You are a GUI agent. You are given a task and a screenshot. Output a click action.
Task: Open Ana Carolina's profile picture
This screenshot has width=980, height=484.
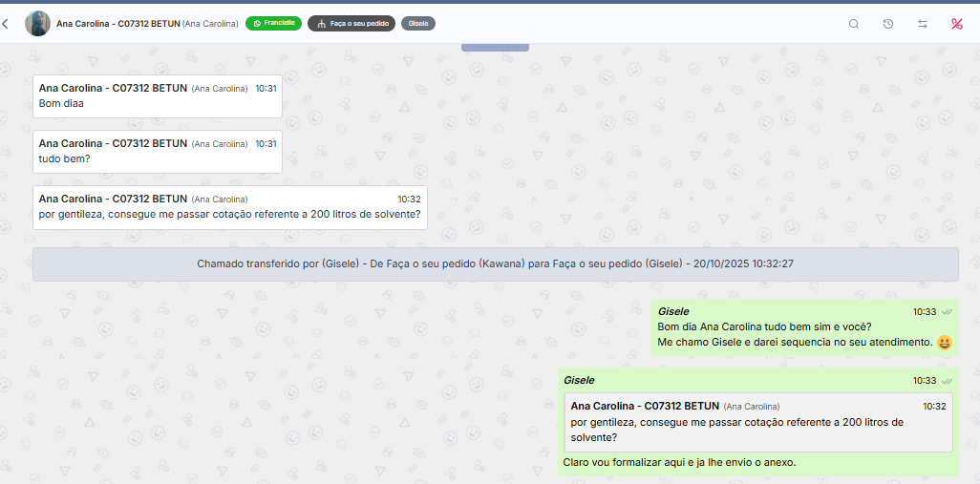tap(37, 24)
